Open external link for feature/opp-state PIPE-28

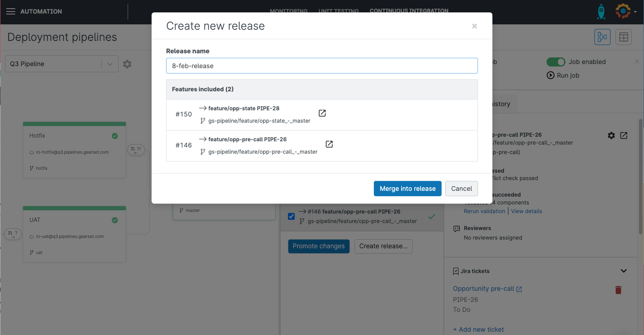click(x=322, y=113)
